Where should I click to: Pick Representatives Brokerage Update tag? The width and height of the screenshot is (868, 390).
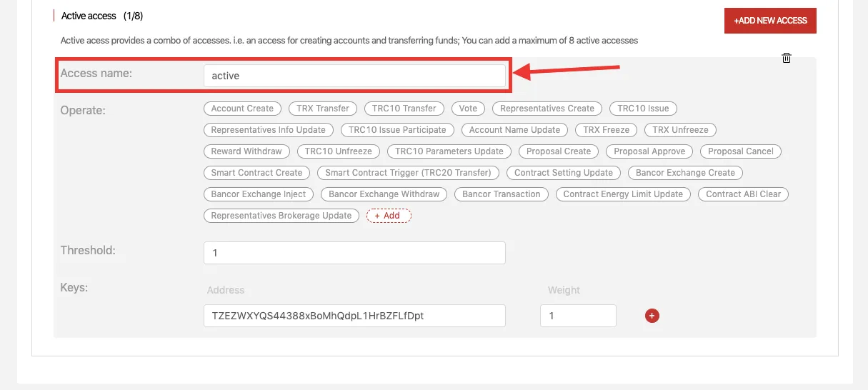point(281,216)
